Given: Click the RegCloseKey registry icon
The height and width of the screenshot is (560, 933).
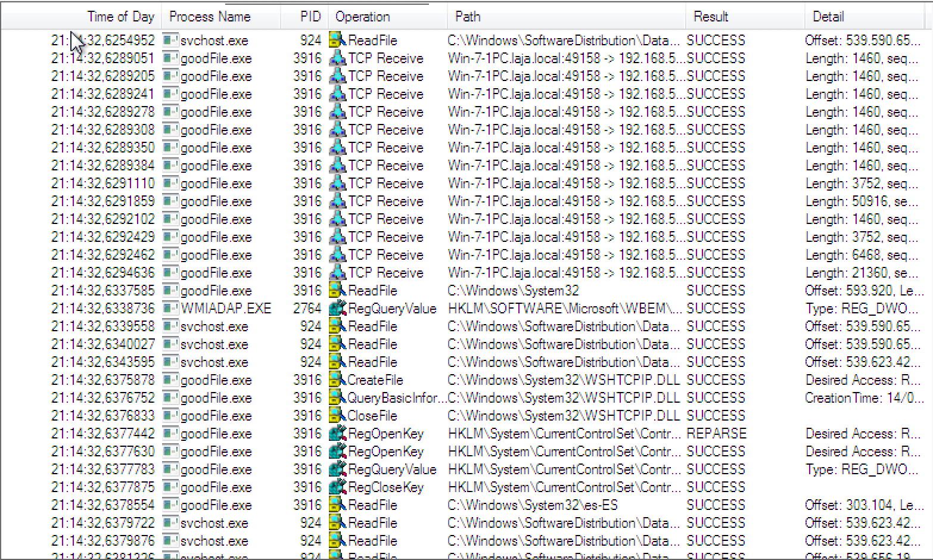Looking at the screenshot, I should click(338, 487).
